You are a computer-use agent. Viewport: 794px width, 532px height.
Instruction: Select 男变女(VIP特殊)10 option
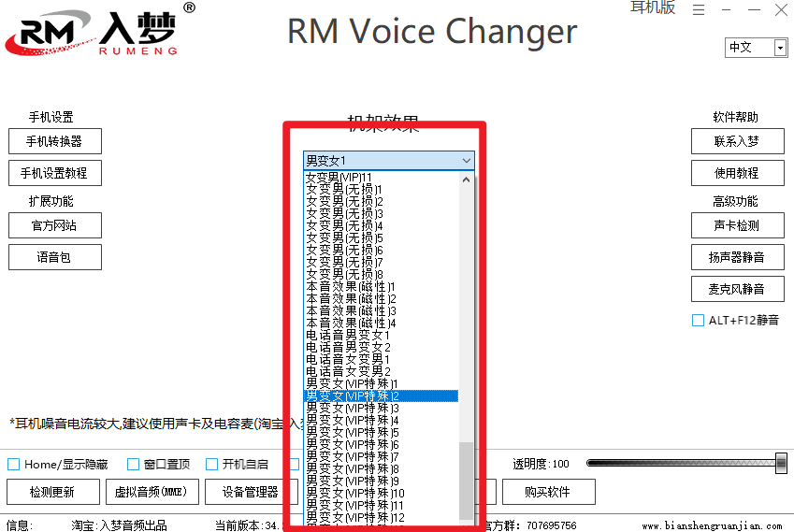pyautogui.click(x=382, y=493)
